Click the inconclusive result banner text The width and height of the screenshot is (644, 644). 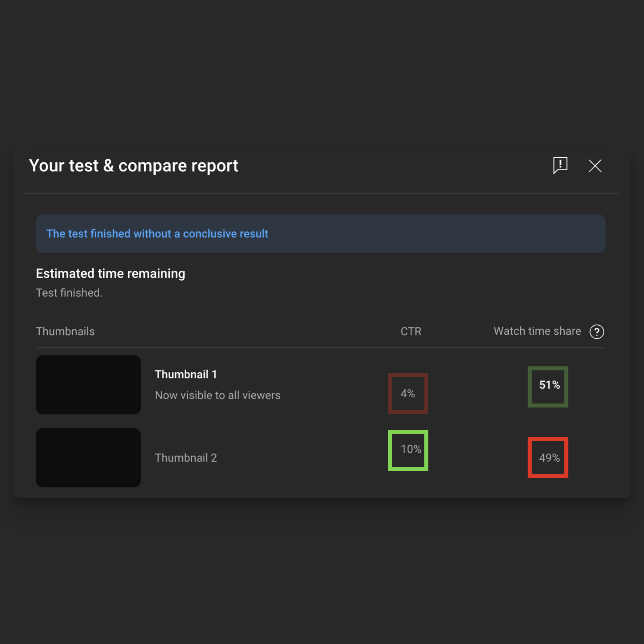157,234
